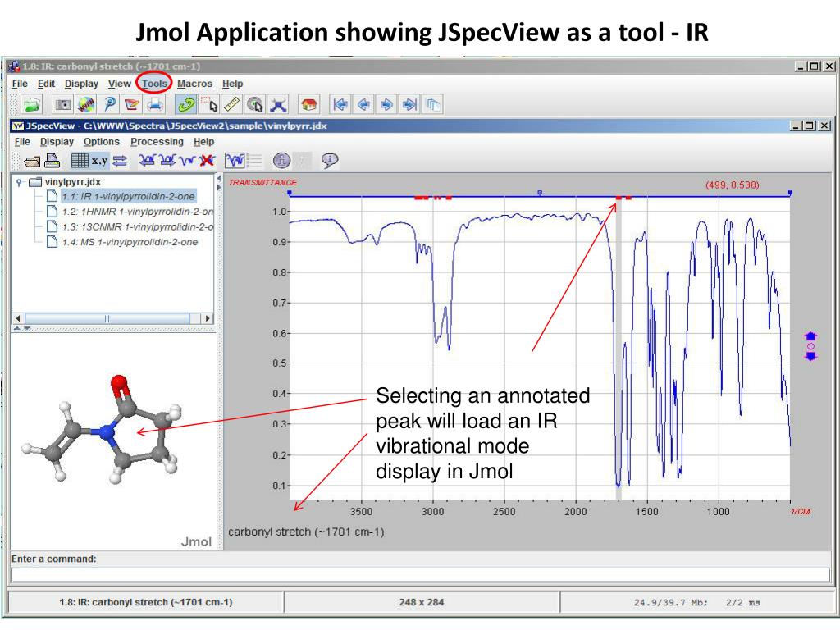Collapse the vinylpyrr.jdx tree node
This screenshot has width=840, height=630.
[x=20, y=182]
